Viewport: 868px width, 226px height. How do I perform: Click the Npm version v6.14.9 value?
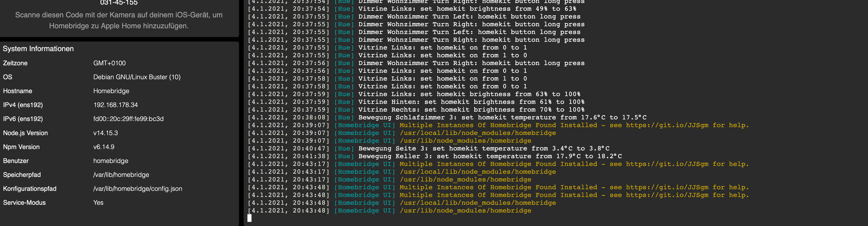104,147
